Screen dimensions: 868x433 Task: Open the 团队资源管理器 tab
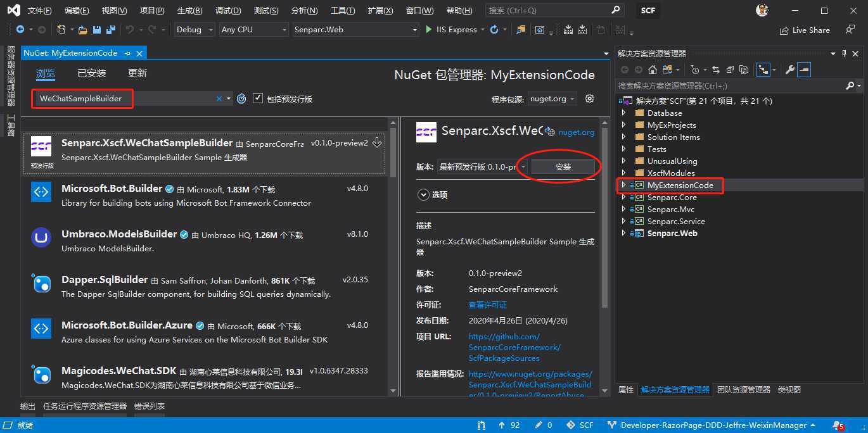click(744, 390)
